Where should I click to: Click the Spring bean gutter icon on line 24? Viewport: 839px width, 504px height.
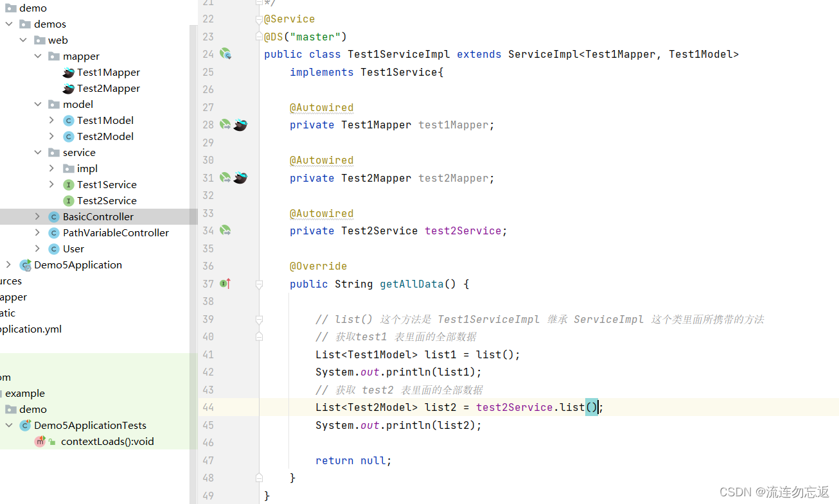pyautogui.click(x=225, y=54)
